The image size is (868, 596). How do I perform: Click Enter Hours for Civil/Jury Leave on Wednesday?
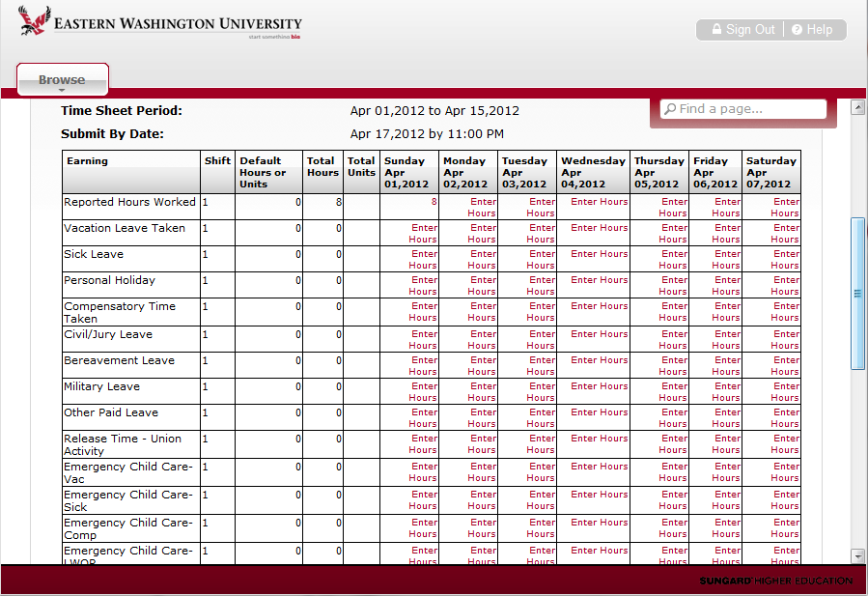599,334
